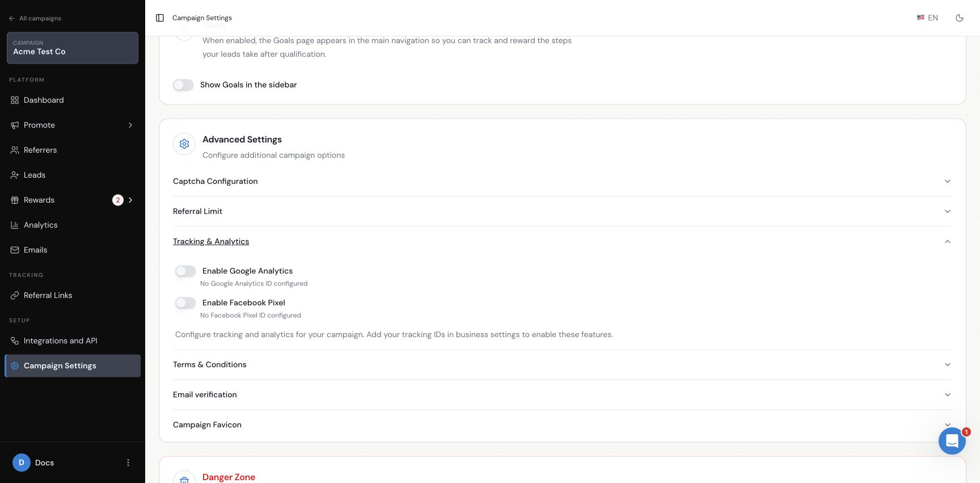Click the Referrers people icon

[x=15, y=150]
